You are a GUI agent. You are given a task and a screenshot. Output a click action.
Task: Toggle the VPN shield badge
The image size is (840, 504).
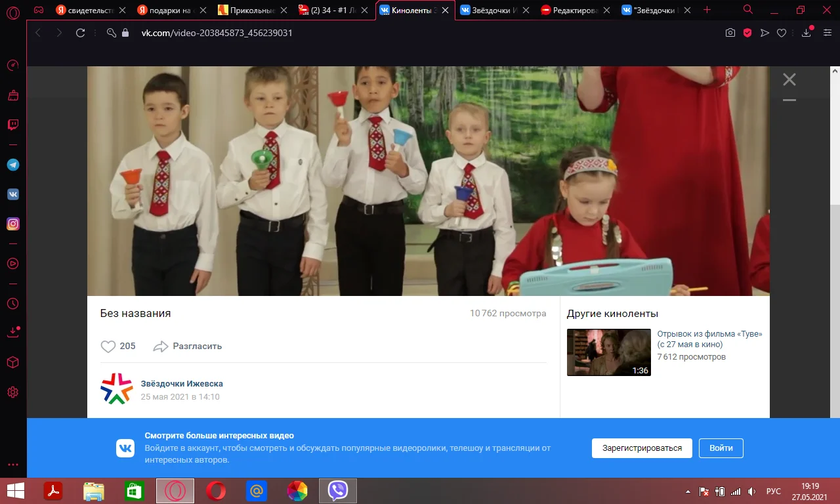point(748,31)
